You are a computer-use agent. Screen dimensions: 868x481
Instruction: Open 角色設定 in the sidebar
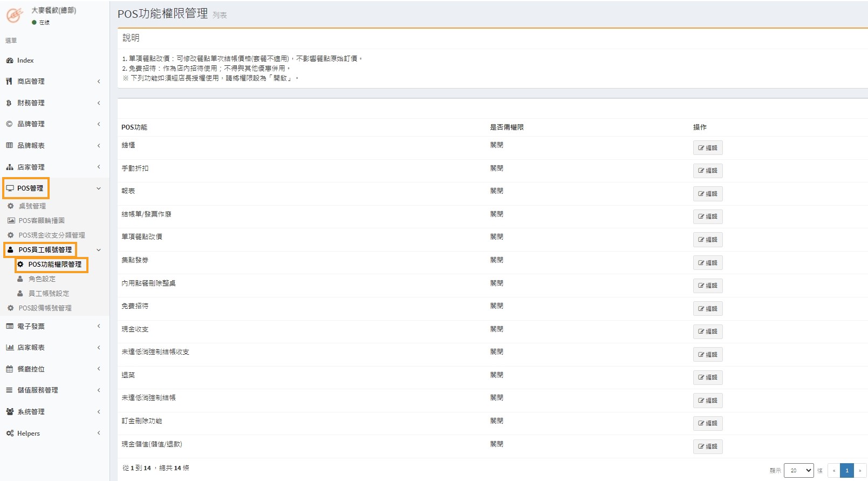42,279
